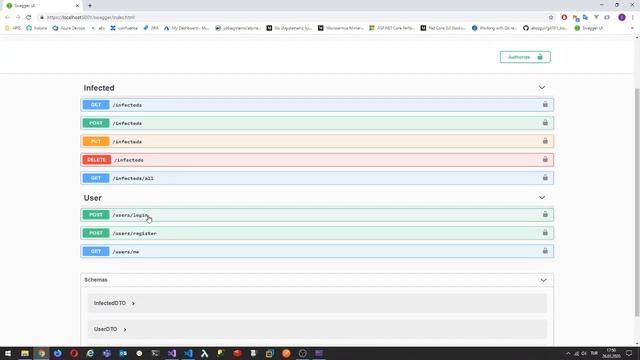Open the Swagger UI bookmark
The image size is (640, 360).
point(589,28)
